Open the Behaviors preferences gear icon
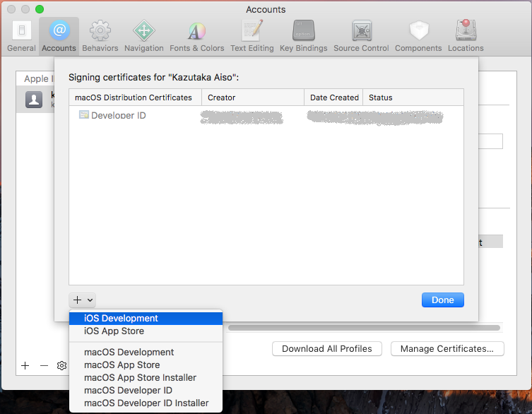 pos(100,30)
